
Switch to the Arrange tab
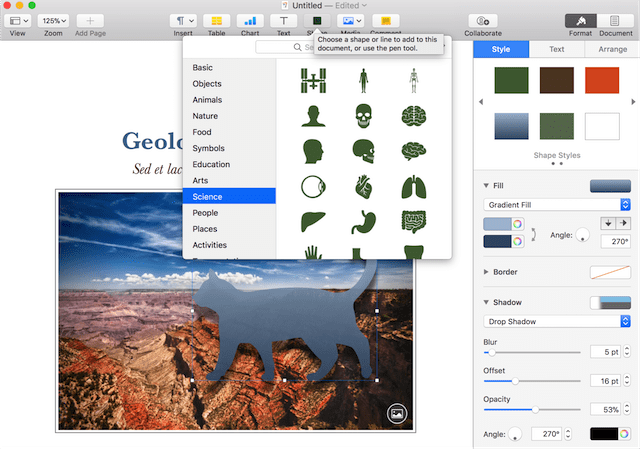tap(612, 48)
